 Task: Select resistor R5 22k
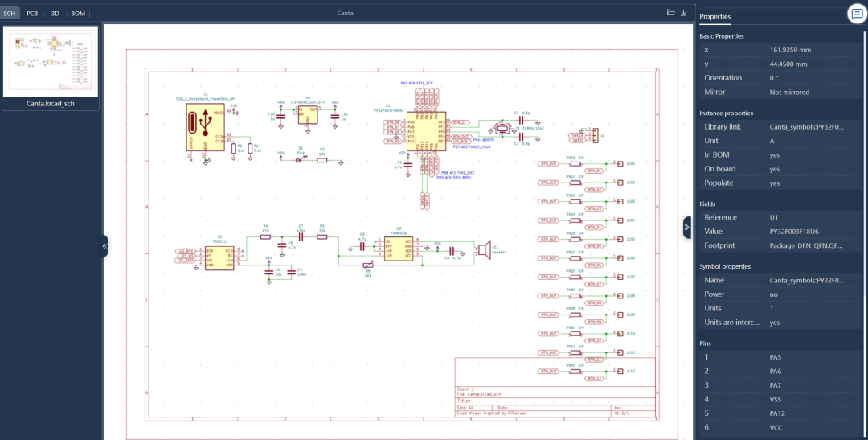[x=321, y=236]
